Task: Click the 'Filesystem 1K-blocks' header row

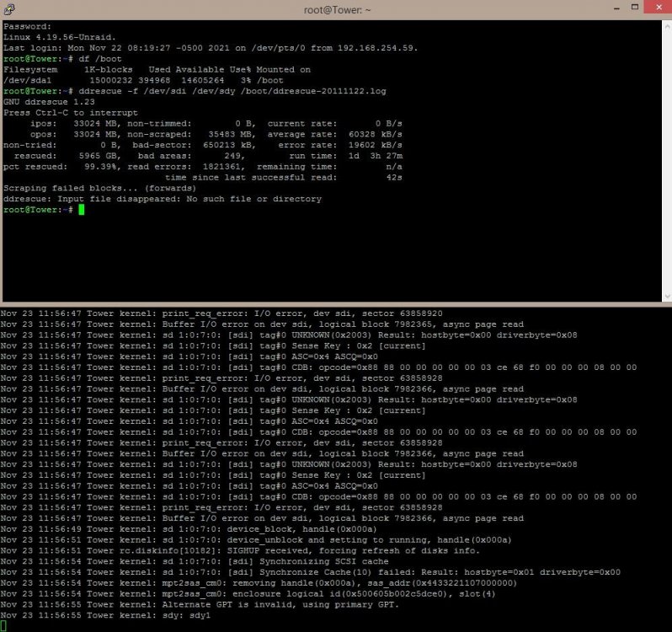Action: [x=157, y=69]
